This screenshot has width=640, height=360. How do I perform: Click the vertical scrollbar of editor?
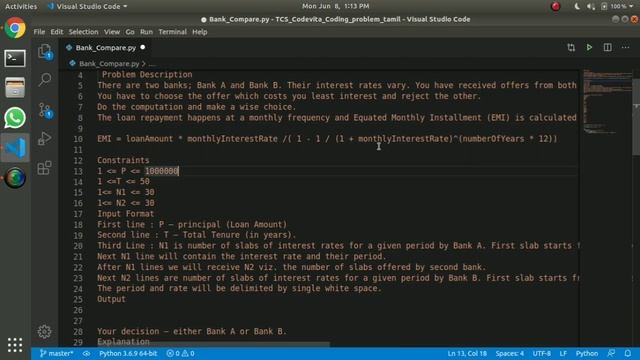click(x=636, y=118)
